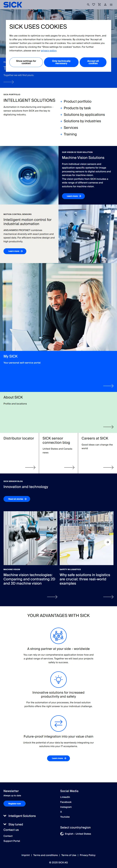Open the English - United States region selector
117x868 pixels.
click(76, 834)
